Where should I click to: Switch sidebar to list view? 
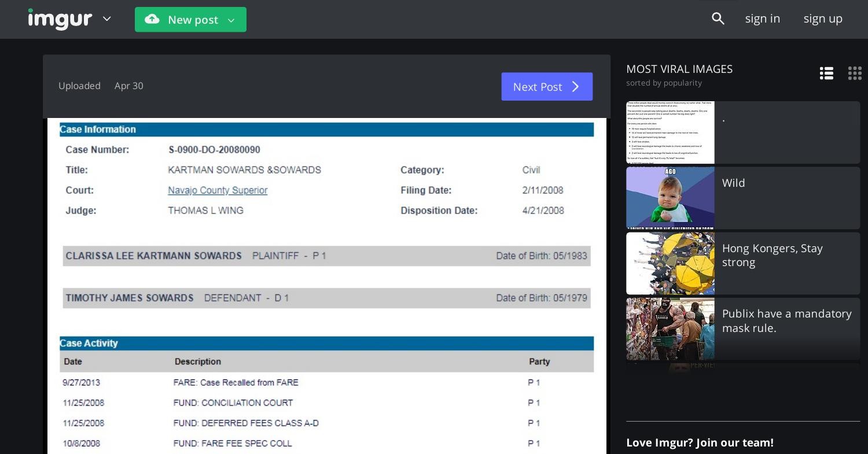click(x=826, y=73)
